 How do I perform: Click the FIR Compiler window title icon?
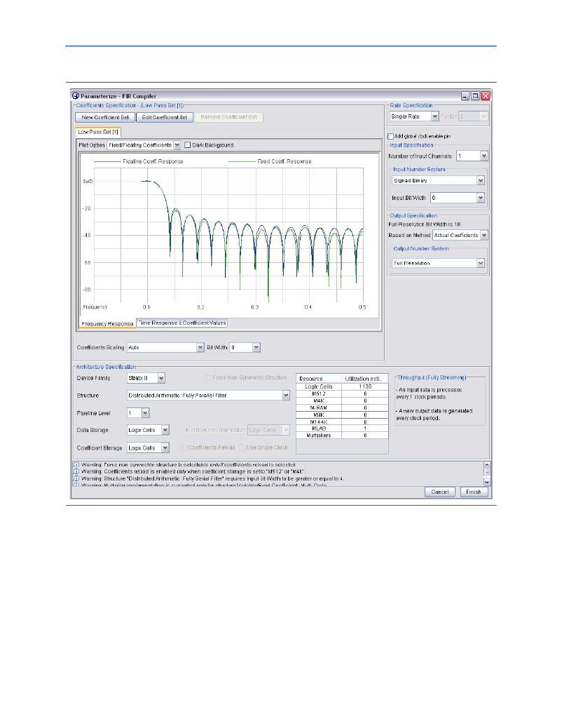[76, 96]
